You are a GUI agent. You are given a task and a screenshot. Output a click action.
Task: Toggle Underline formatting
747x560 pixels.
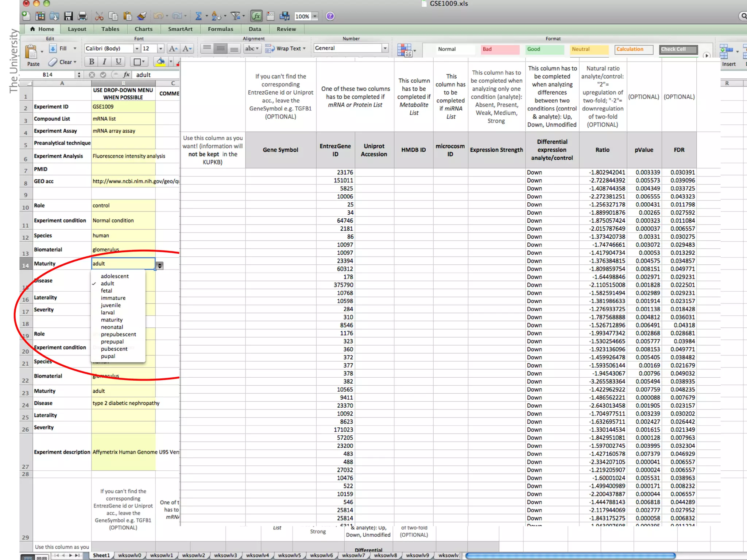tap(118, 62)
